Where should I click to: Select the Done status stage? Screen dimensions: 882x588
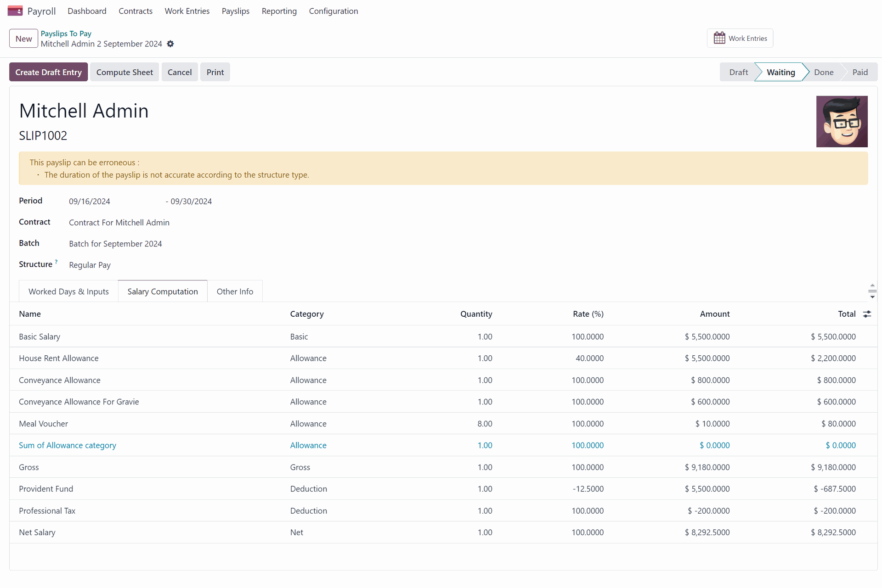824,72
